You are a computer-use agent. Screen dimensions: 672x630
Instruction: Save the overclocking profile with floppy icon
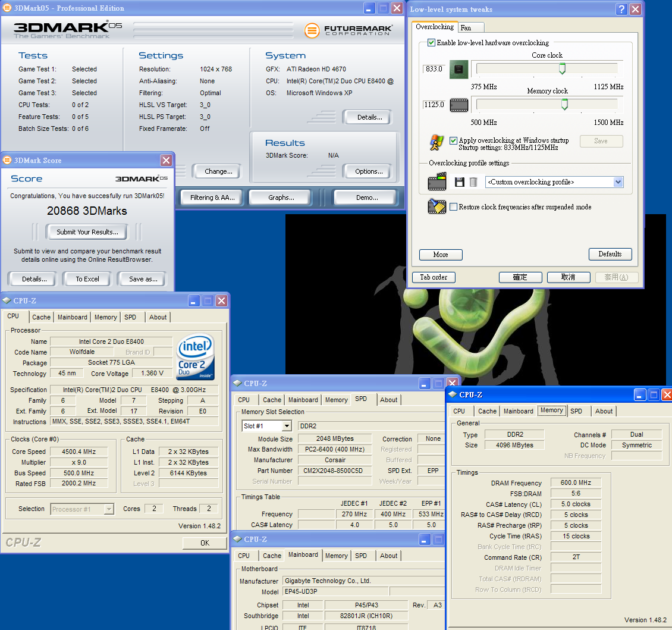pos(460,182)
